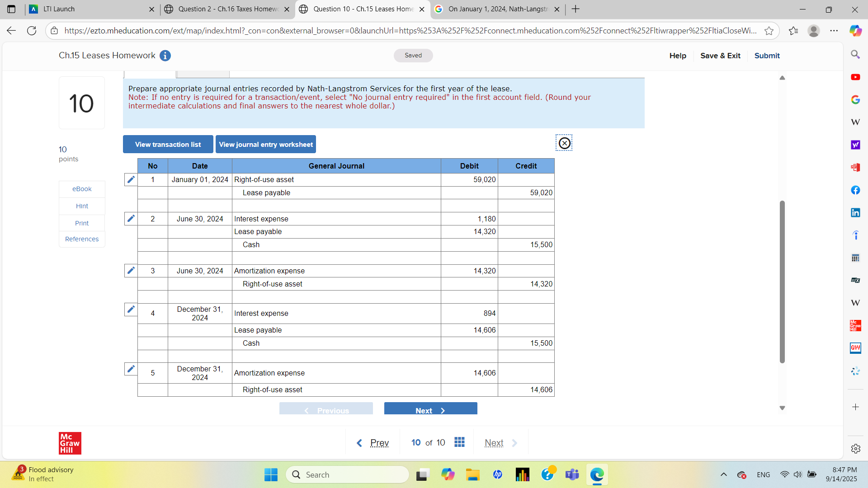Click the circled X icon above the journal table
Image resolution: width=868 pixels, height=488 pixels.
(x=564, y=143)
